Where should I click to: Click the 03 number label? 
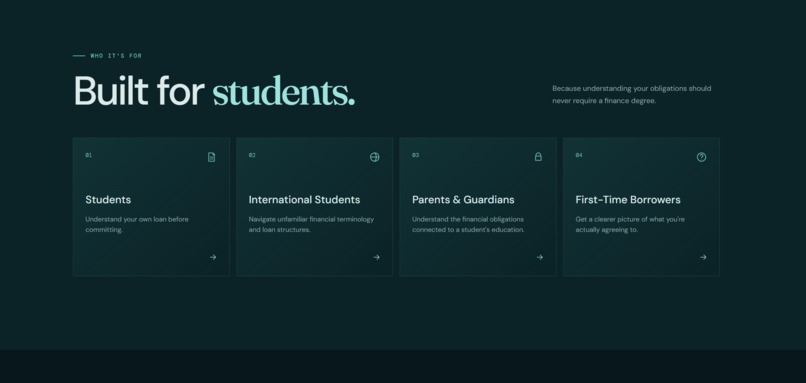(415, 155)
